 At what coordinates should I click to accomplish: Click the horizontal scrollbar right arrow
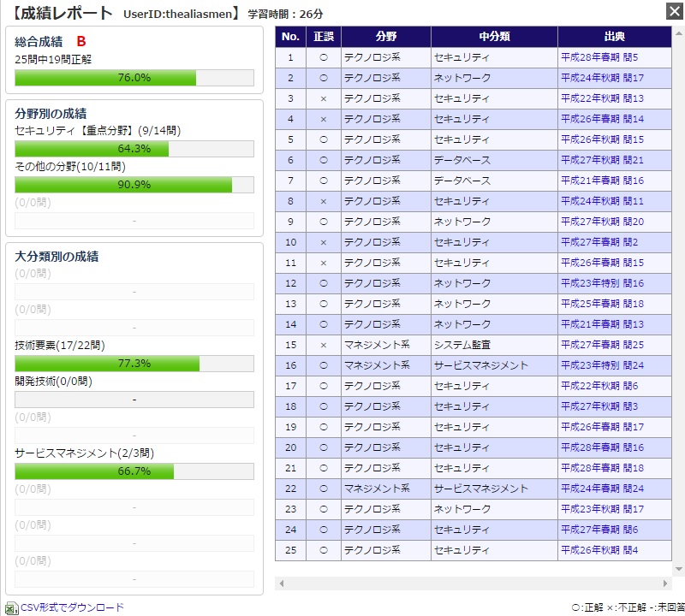tap(665, 583)
